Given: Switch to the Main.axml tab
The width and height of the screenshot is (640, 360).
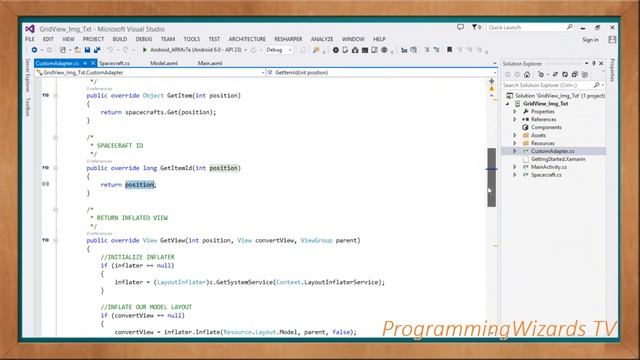Looking at the screenshot, I should pyautogui.click(x=210, y=63).
